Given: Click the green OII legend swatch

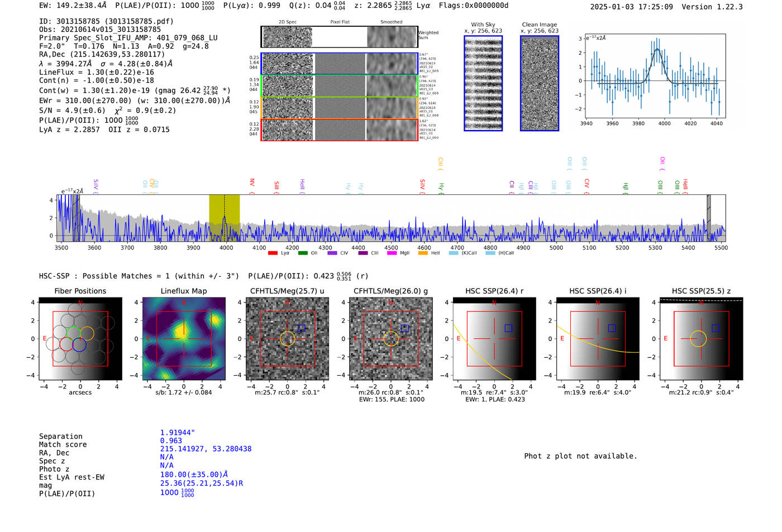Looking at the screenshot, I should pyautogui.click(x=303, y=253).
